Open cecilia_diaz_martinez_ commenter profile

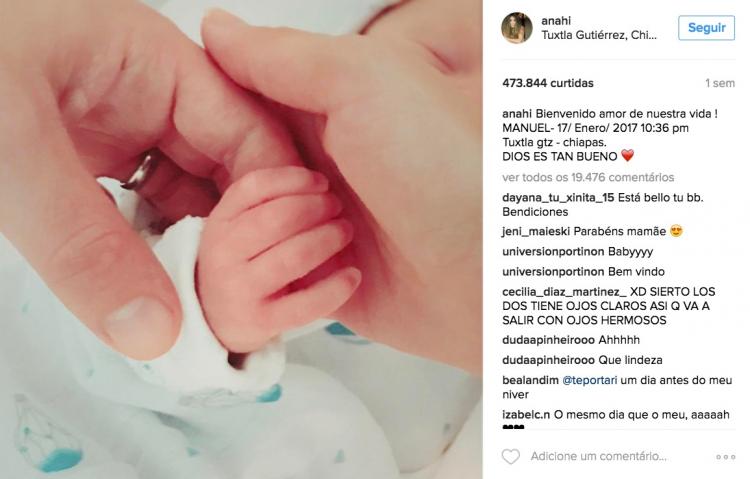tap(564, 292)
